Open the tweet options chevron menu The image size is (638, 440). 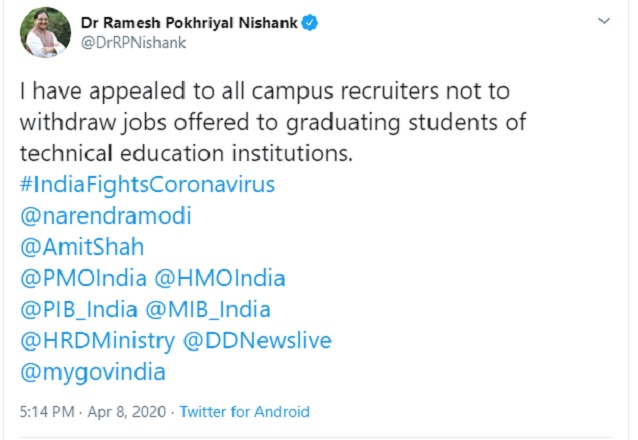(603, 21)
